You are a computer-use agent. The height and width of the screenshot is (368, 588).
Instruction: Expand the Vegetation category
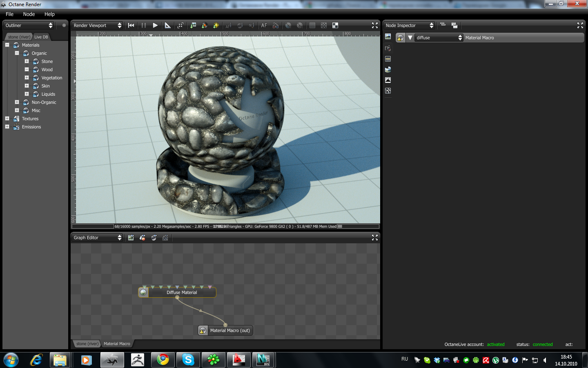click(27, 78)
